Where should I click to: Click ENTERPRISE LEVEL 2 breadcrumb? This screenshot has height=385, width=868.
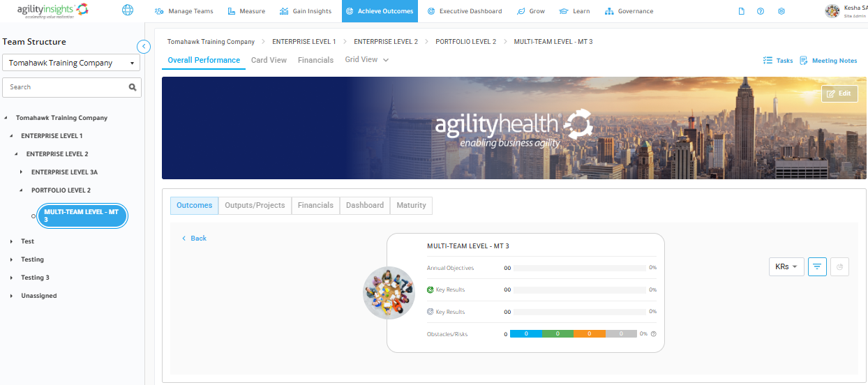pyautogui.click(x=386, y=42)
